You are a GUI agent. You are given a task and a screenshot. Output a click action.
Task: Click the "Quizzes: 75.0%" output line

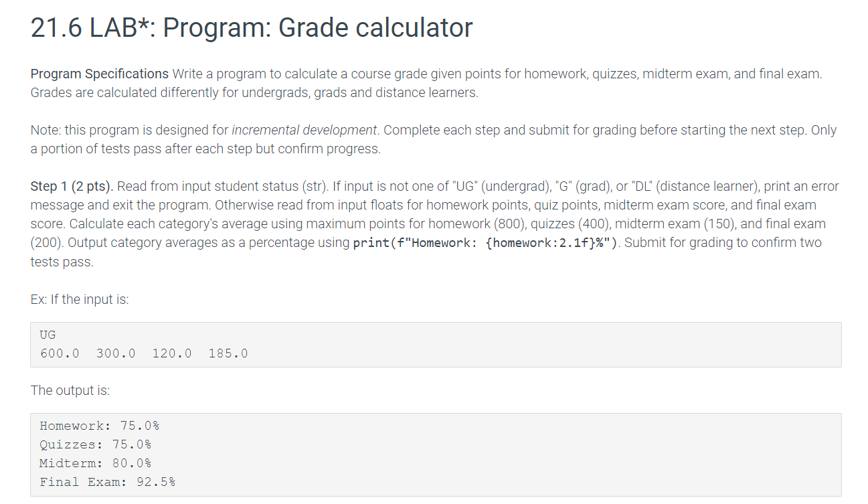point(96,444)
